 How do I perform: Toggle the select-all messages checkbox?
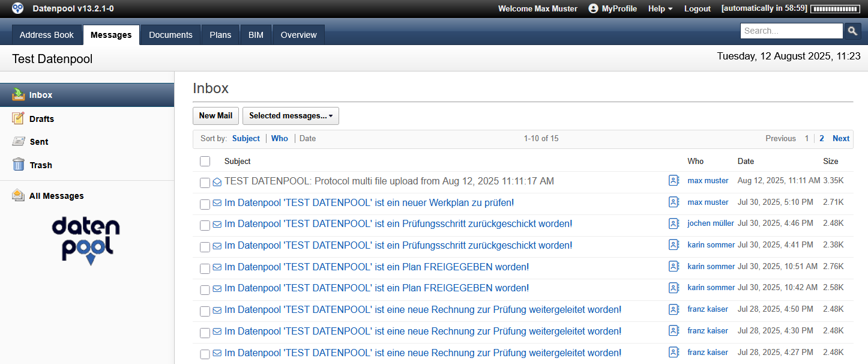[x=205, y=161]
